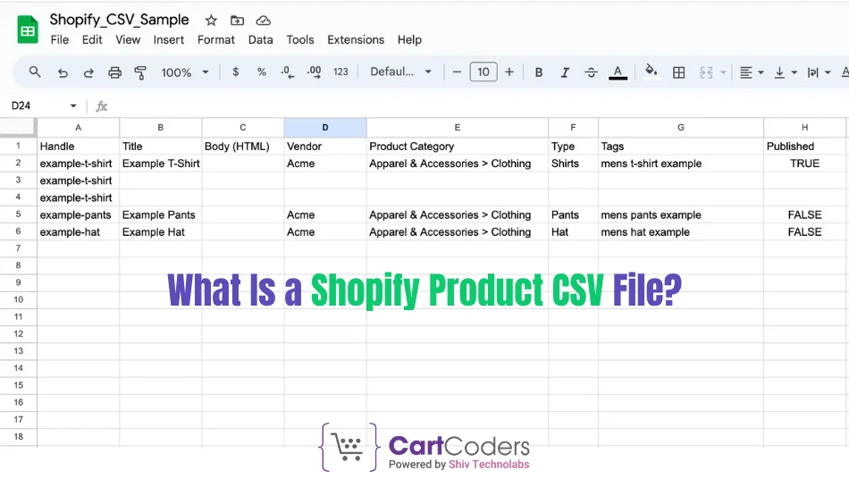Activate the paint format tool

coord(140,72)
